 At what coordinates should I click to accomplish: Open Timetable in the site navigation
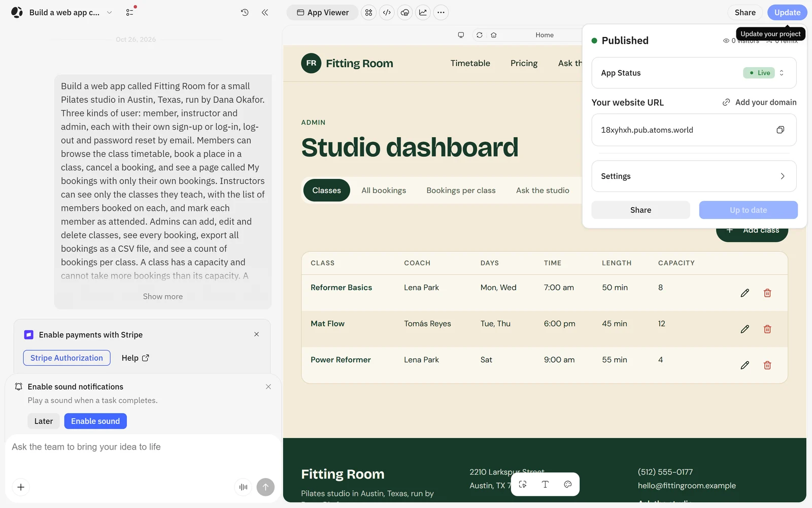pos(470,63)
